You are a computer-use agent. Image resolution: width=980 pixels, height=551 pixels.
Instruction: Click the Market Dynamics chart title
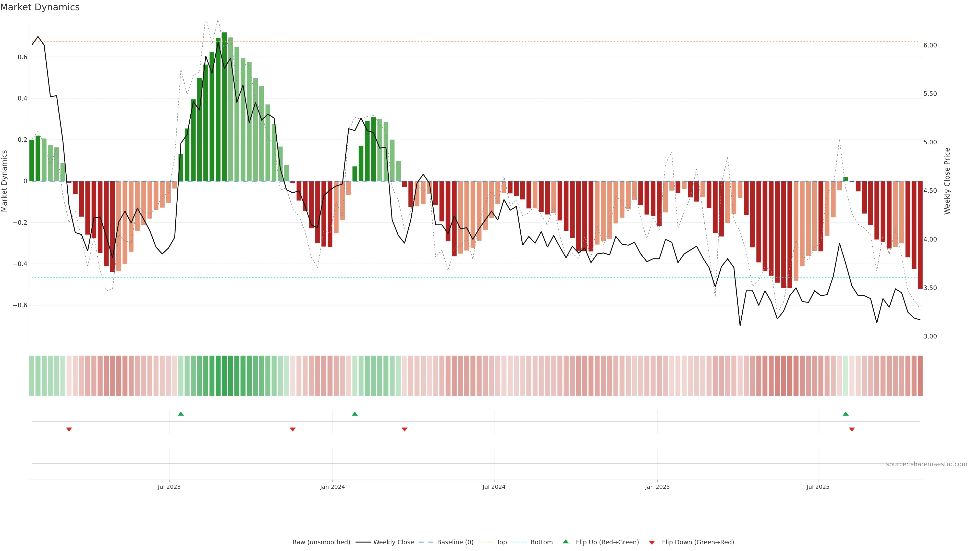(x=40, y=7)
